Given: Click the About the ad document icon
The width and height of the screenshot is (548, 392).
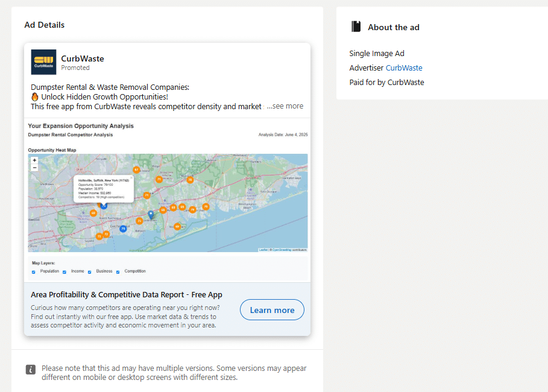Looking at the screenshot, I should point(356,27).
